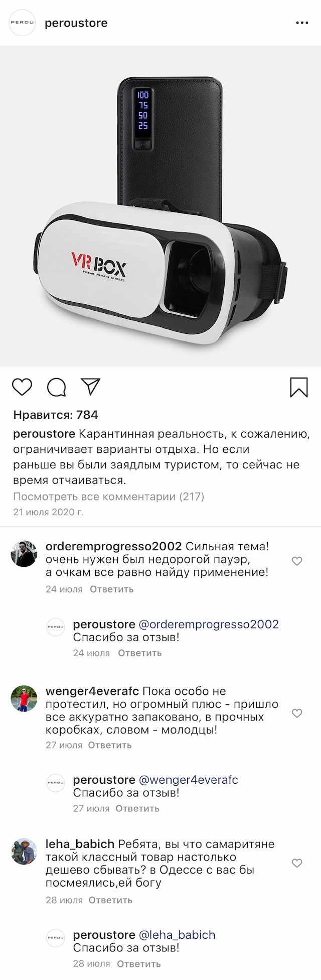Reply to orderemprogresso2002's comment
Viewport: 321px width, 980px height.
(x=112, y=589)
